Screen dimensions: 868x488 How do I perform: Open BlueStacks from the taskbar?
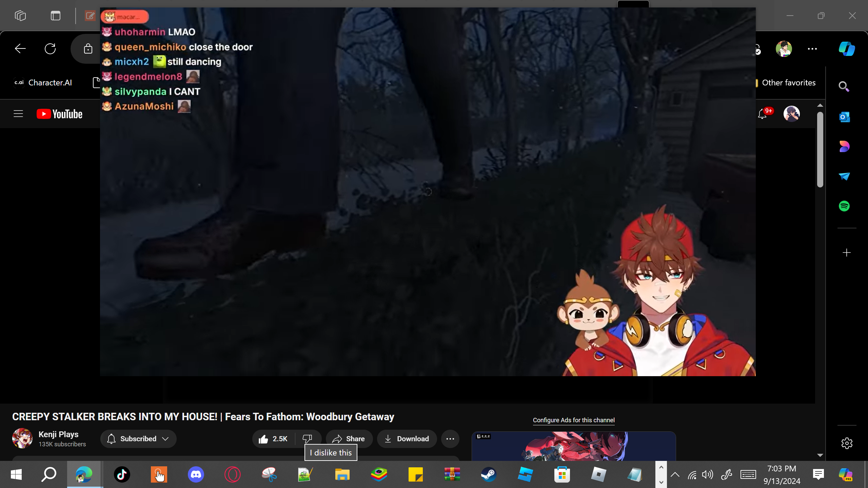[x=379, y=474]
